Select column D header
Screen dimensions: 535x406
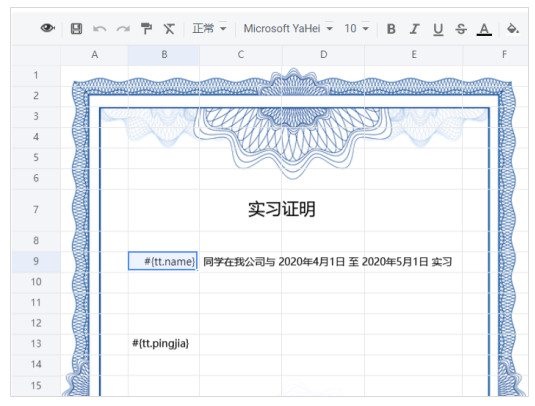pyautogui.click(x=323, y=55)
